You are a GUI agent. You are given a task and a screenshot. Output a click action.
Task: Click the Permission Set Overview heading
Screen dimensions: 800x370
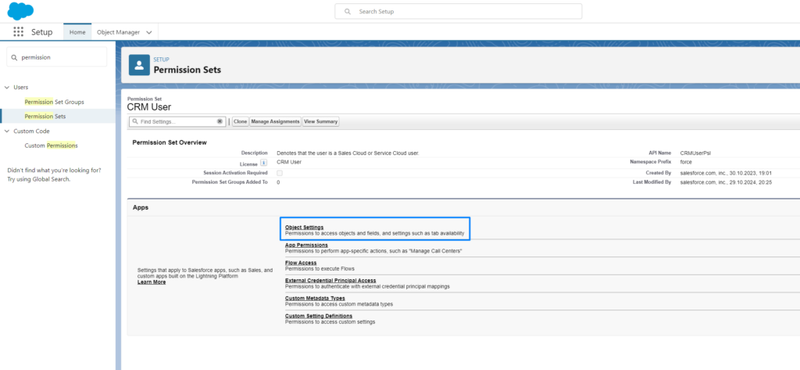coord(169,142)
